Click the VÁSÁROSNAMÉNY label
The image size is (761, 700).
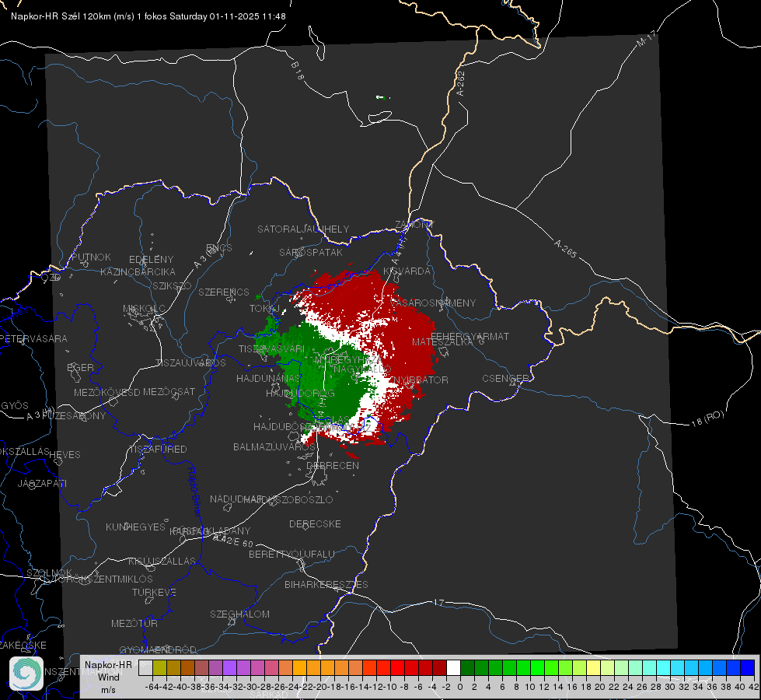[x=433, y=303]
